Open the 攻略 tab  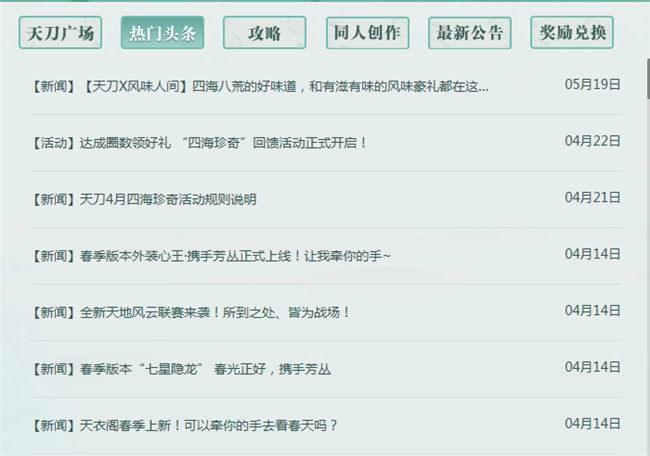(x=264, y=33)
